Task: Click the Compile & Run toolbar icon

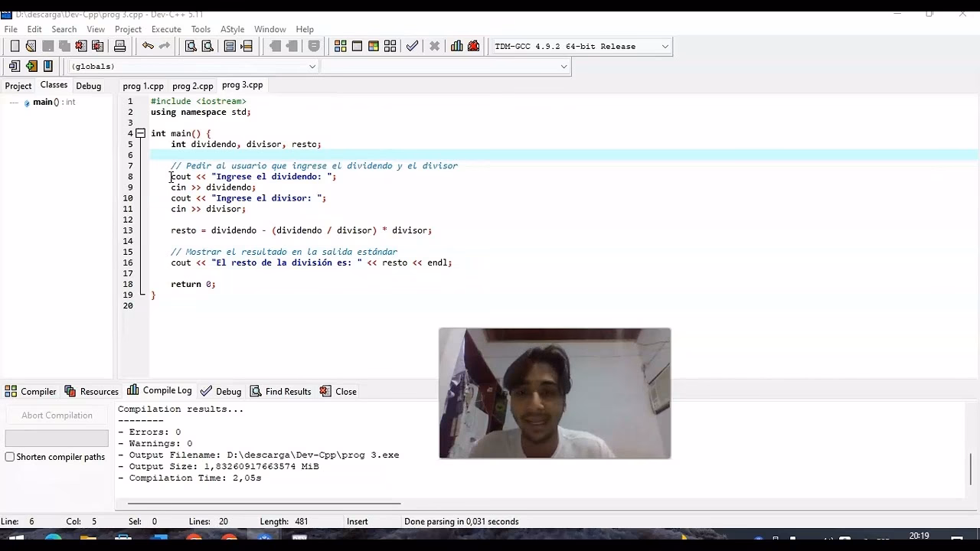Action: tap(373, 46)
